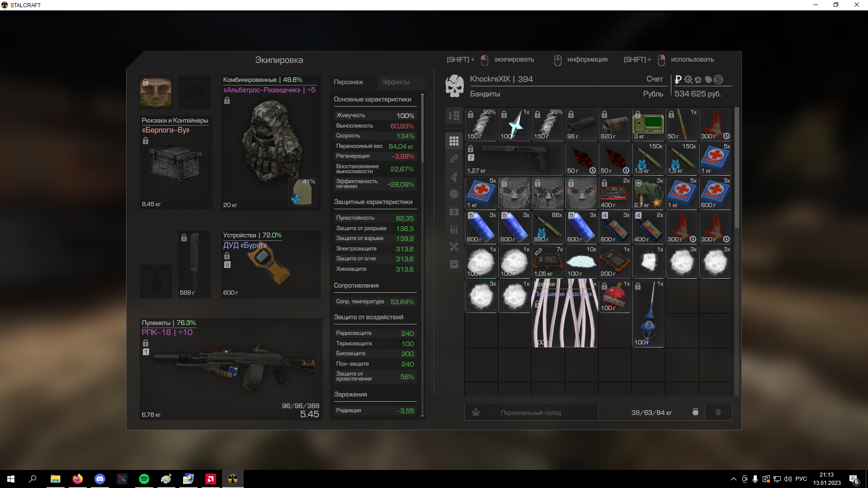Select the glowing star artifact
Screen dimensions: 868x488
point(514,124)
